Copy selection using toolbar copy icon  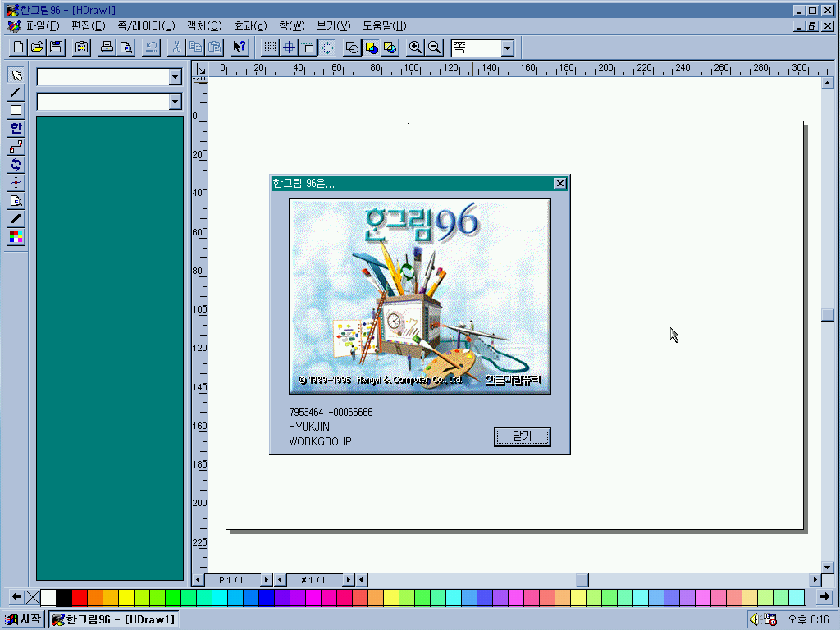195,48
